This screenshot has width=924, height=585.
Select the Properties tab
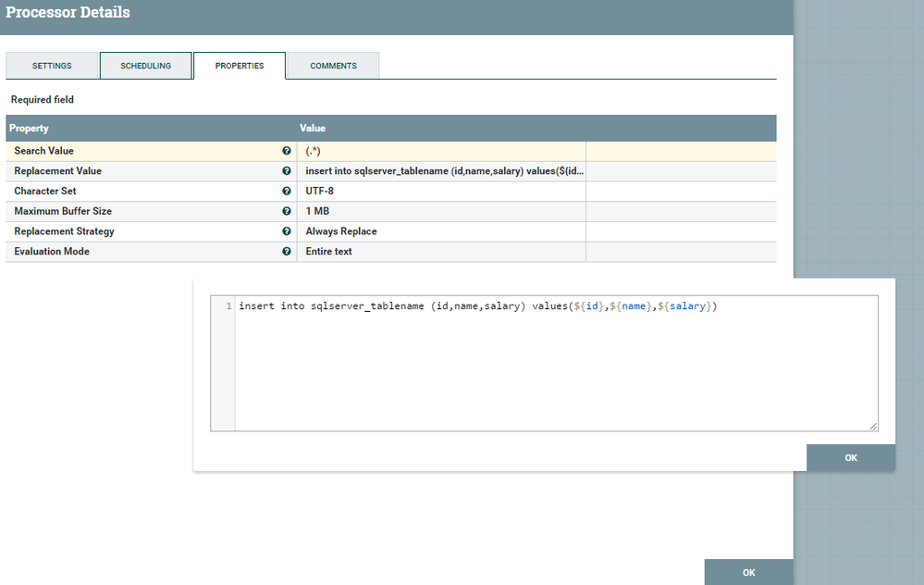coord(240,66)
